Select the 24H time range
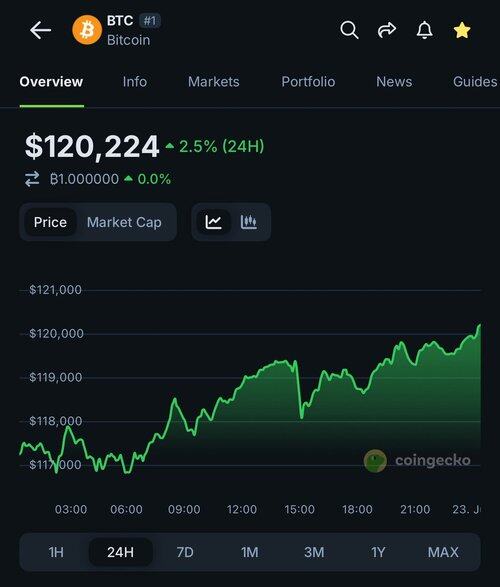500x587 pixels. 121,552
